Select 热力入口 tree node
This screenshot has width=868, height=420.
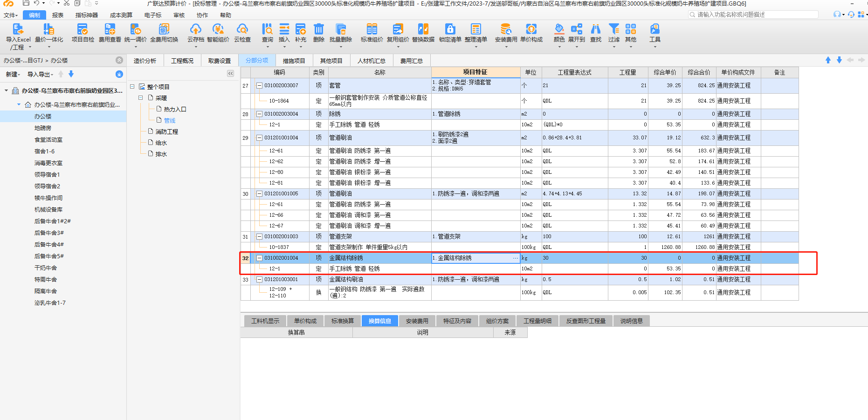tap(175, 109)
